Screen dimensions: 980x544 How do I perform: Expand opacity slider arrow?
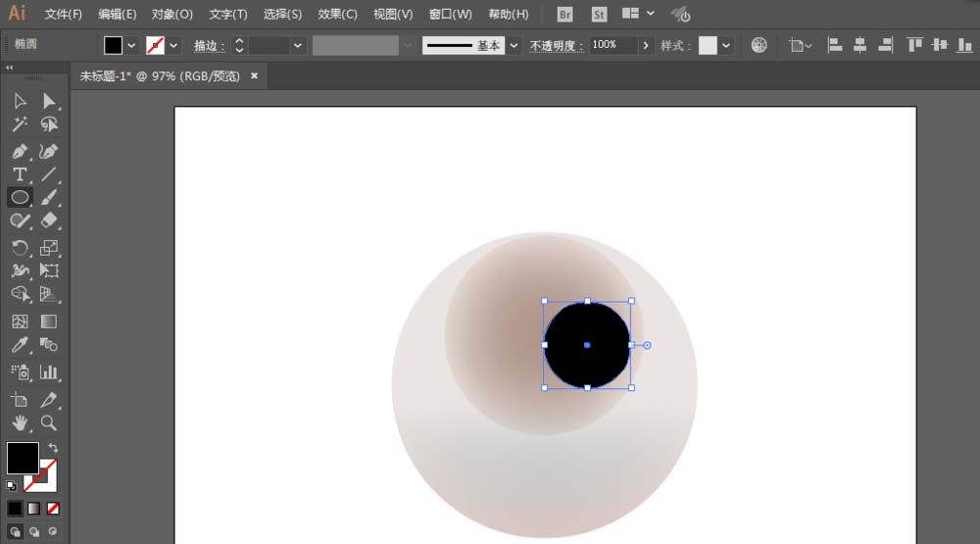pos(646,46)
